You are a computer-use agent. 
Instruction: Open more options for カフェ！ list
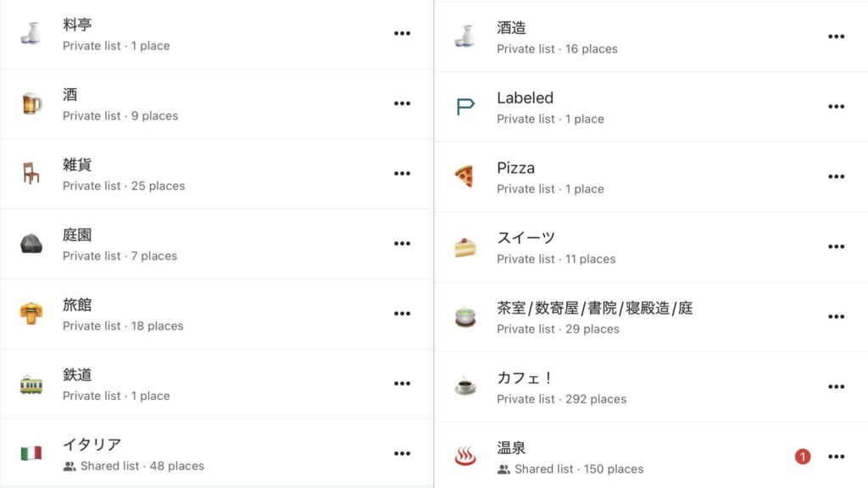tap(836, 386)
